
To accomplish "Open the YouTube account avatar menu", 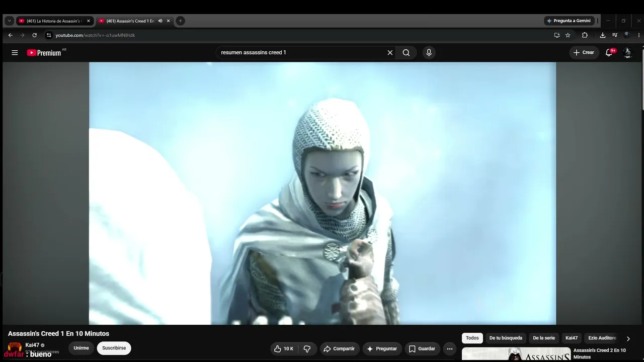I will coord(627,53).
